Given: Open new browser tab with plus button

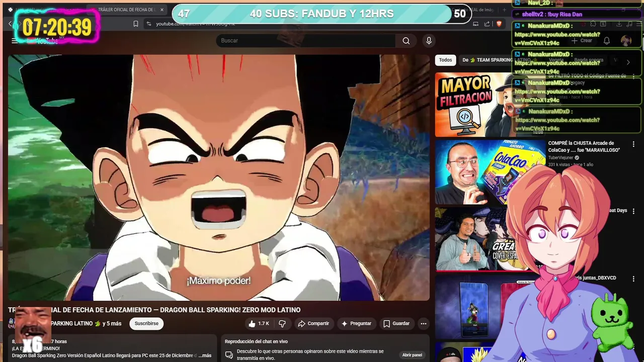Looking at the screenshot, I should click(505, 10).
